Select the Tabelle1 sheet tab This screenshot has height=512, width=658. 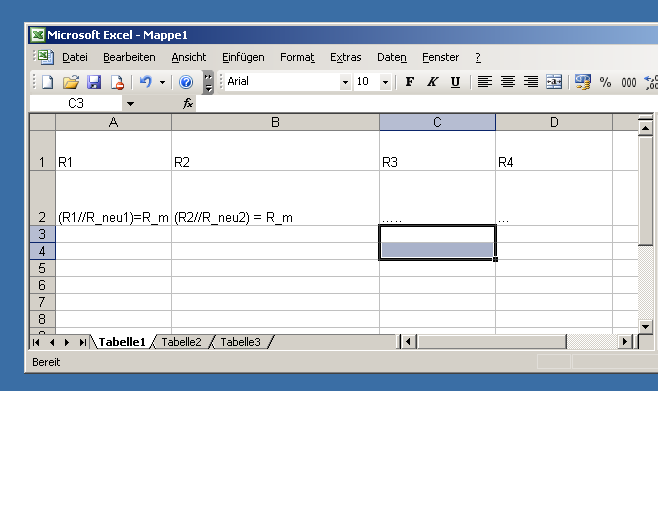[x=122, y=342]
